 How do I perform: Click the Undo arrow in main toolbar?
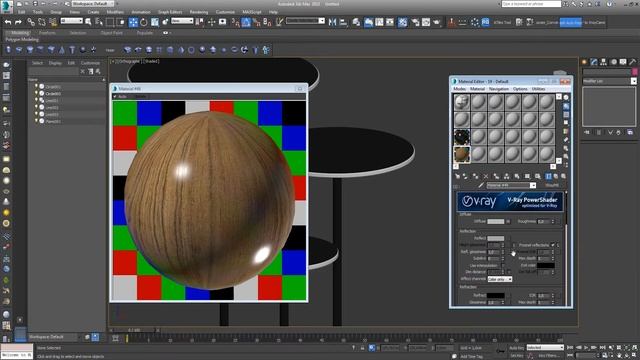[x=8, y=22]
